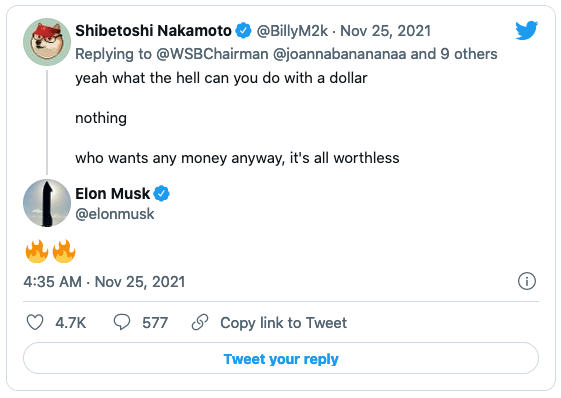Click the heart like icon
The width and height of the screenshot is (561, 398).
pos(35,322)
